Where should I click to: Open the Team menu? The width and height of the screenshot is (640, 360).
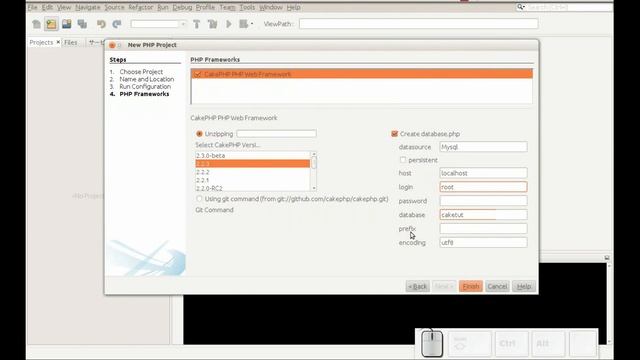(x=227, y=7)
